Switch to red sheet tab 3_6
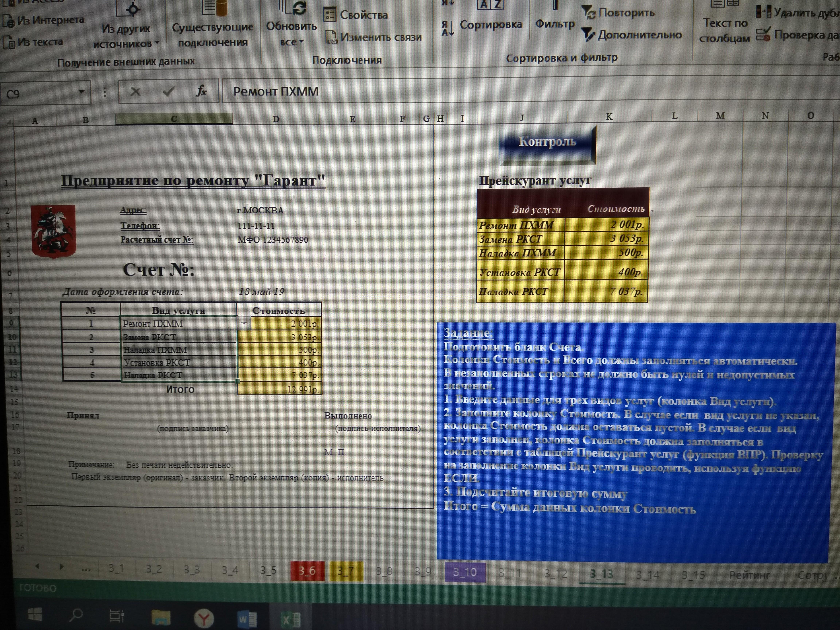The width and height of the screenshot is (840, 630). [307, 571]
